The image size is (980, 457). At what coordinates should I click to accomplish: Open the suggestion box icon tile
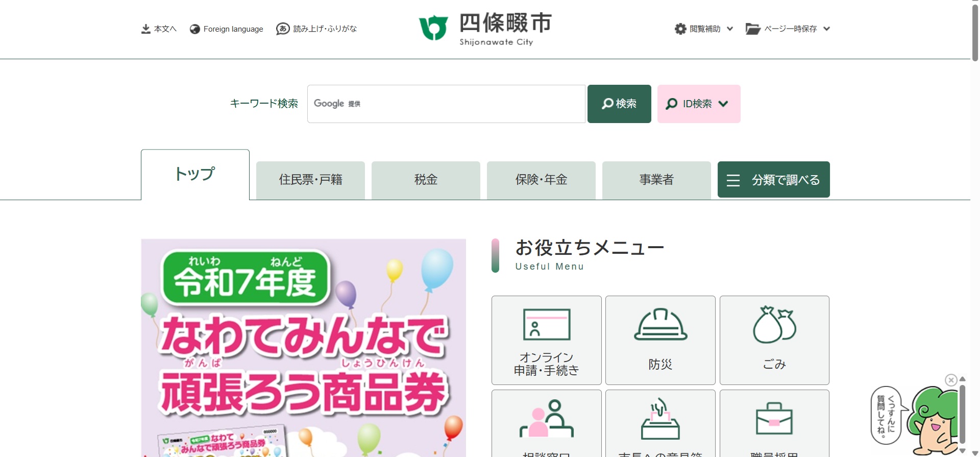click(x=660, y=423)
